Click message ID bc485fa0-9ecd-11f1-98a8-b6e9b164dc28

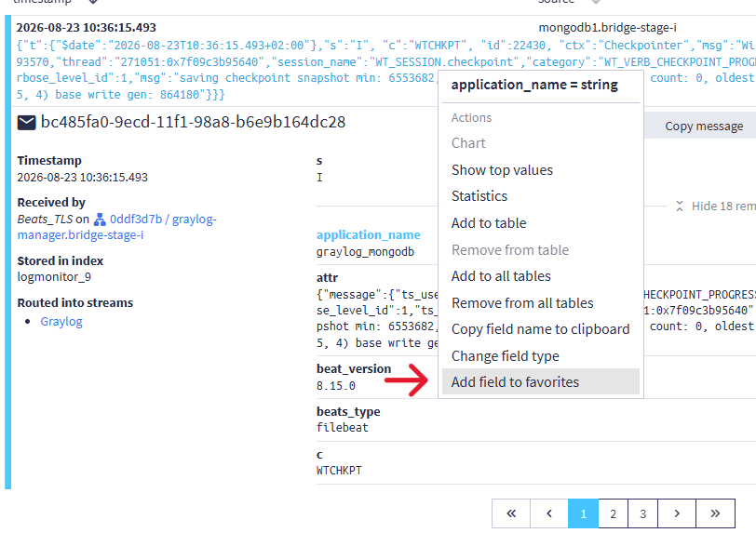coord(193,122)
